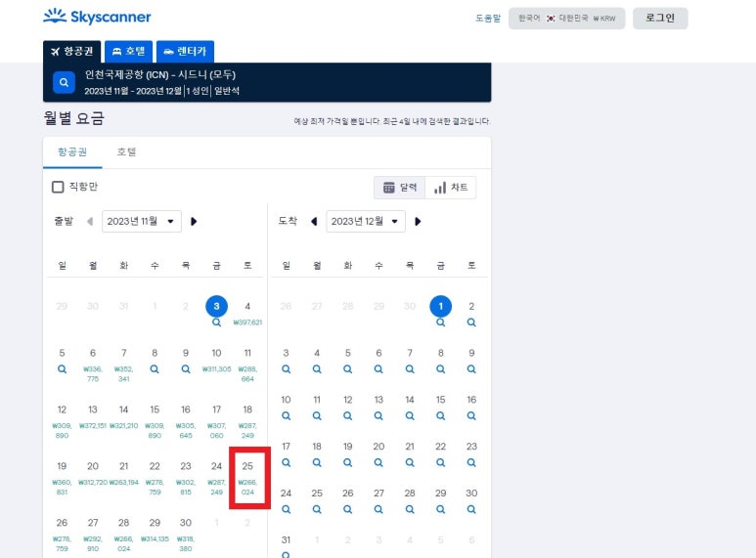The width and height of the screenshot is (756, 558).
Task: Click search icon under December 23
Action: coord(471,462)
